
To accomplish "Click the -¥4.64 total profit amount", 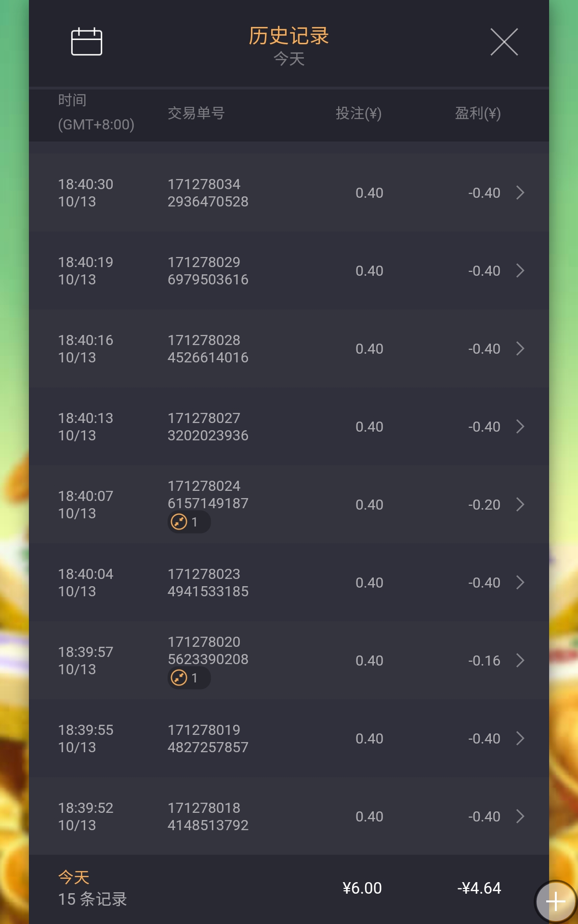I will coord(479,888).
